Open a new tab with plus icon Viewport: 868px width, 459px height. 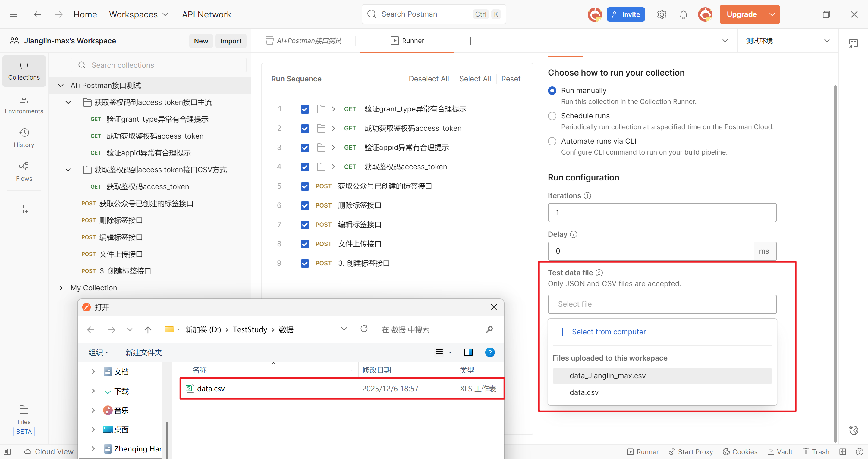[471, 41]
